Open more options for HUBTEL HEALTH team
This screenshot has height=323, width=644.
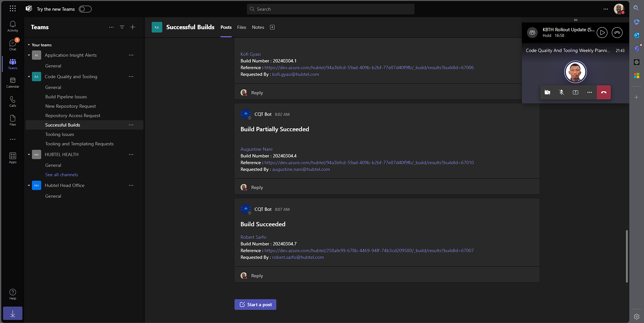click(131, 154)
